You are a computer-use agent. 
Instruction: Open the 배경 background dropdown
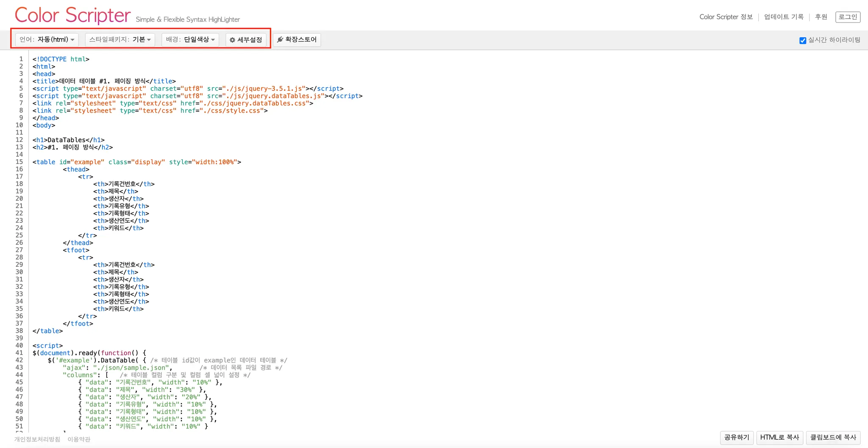click(x=190, y=40)
